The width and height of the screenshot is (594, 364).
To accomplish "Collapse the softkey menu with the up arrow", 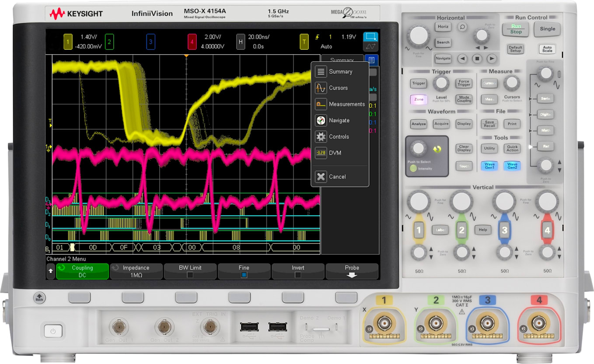I will (x=50, y=271).
